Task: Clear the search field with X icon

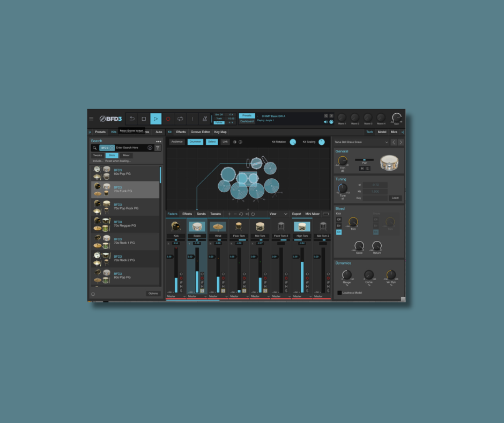Action: tap(150, 148)
